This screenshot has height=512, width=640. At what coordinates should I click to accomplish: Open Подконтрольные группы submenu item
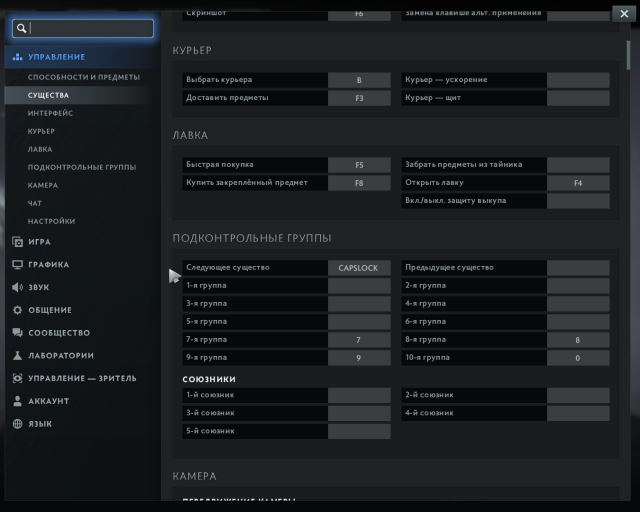82,167
